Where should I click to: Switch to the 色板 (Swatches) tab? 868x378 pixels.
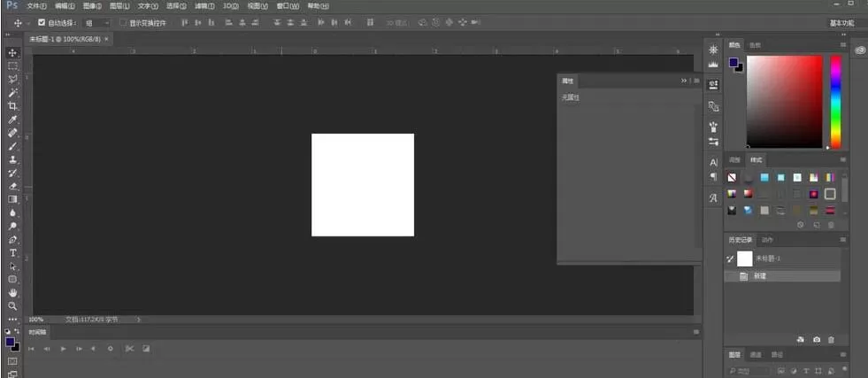click(755, 45)
